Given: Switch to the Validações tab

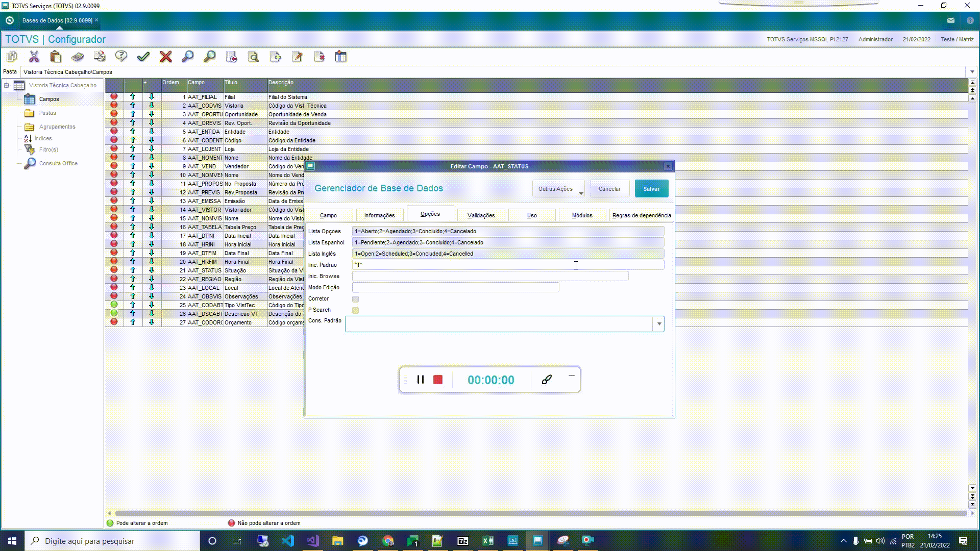Looking at the screenshot, I should point(481,215).
